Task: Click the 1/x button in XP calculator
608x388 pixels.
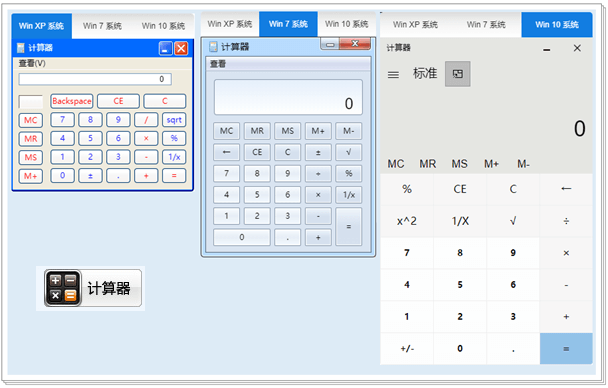Action: coord(174,157)
